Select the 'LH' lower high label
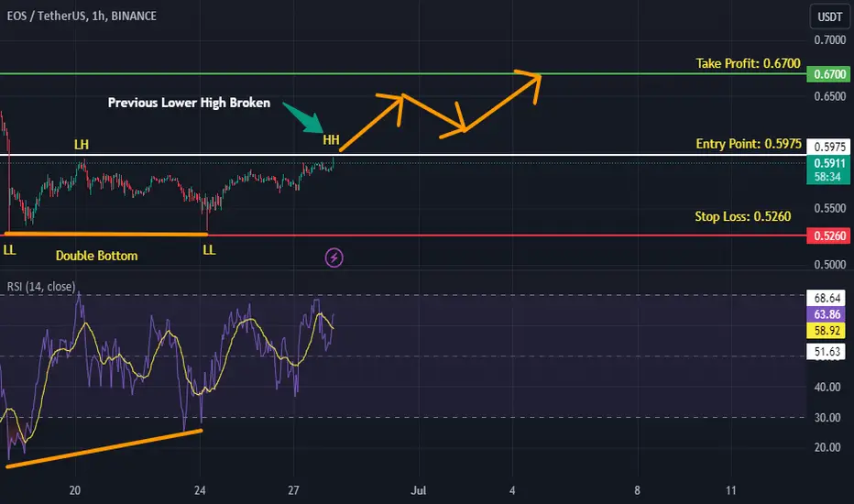The image size is (854, 504). pos(82,145)
